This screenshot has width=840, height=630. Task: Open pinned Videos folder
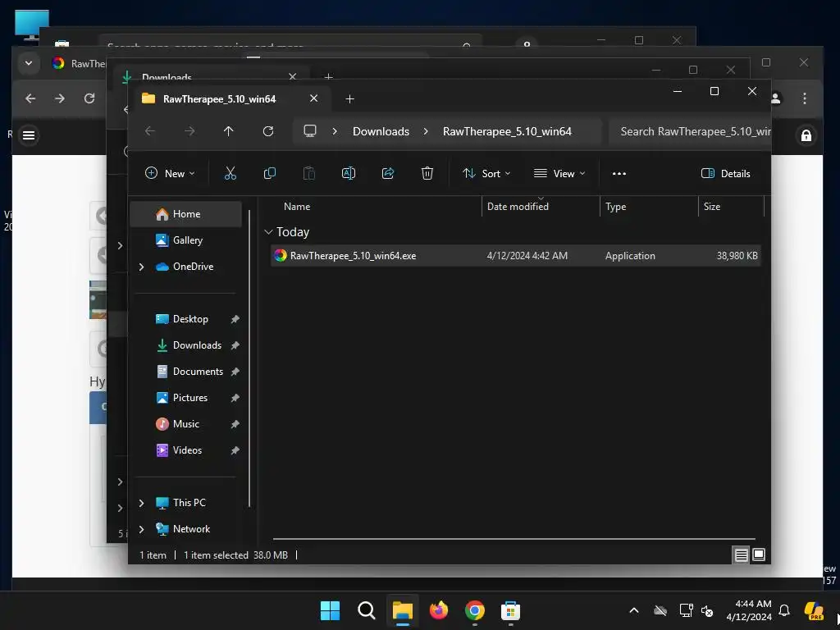[x=186, y=450]
